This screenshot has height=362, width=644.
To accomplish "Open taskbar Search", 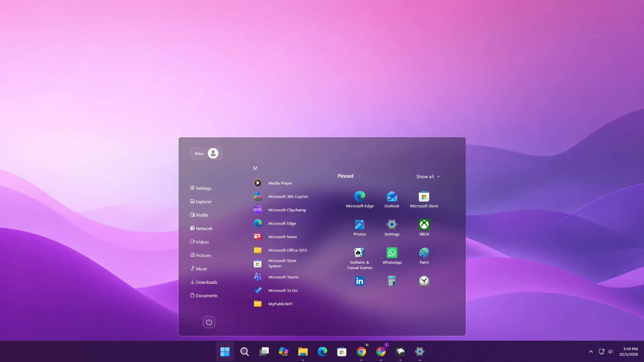I will [244, 352].
